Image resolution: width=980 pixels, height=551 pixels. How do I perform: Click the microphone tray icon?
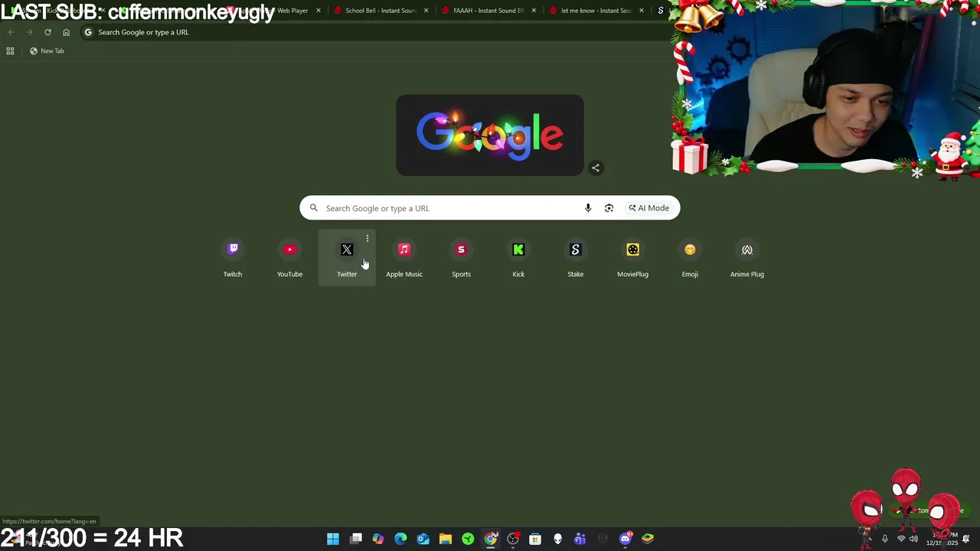[885, 539]
